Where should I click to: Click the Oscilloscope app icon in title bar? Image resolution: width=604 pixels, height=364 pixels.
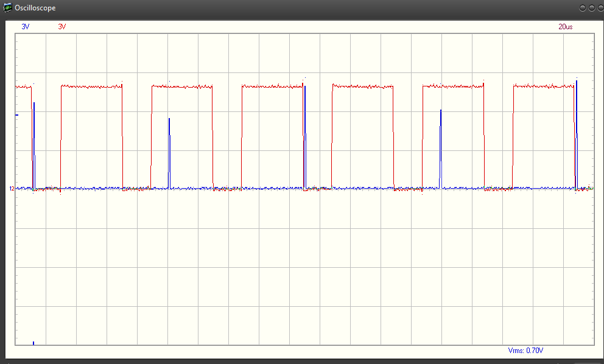(7, 7)
